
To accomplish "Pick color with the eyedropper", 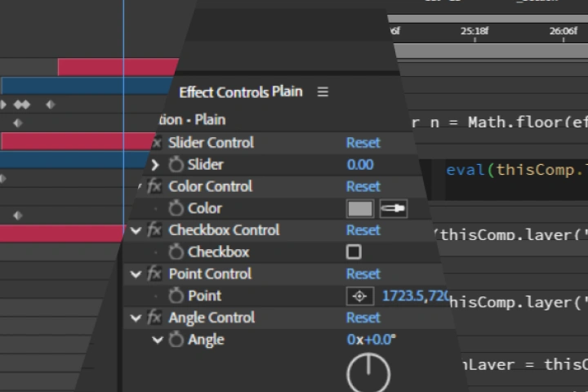I will click(x=394, y=208).
